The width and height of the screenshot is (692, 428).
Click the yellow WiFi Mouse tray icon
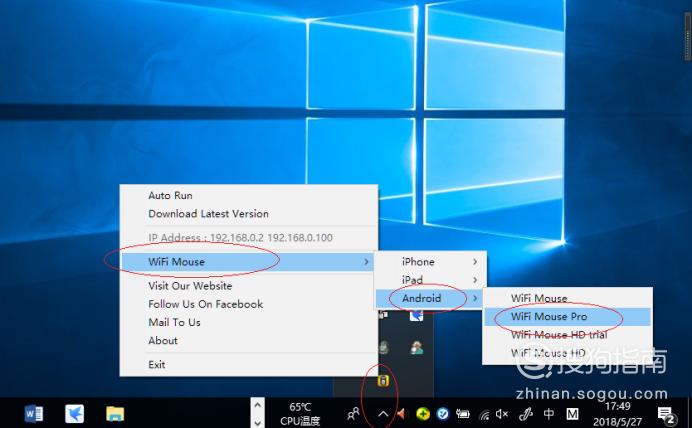(383, 380)
